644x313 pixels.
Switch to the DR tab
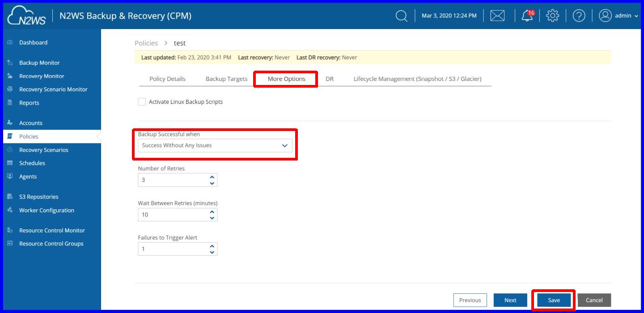330,79
